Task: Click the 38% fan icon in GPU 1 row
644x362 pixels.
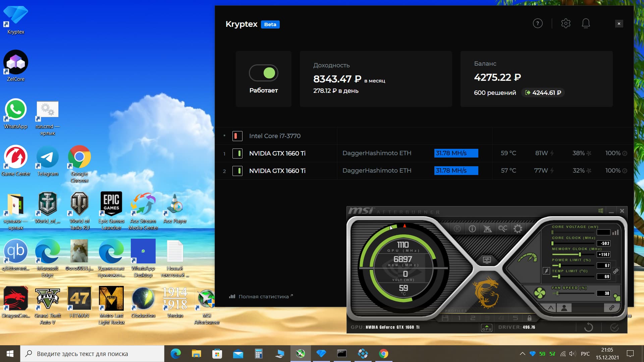Action: click(x=589, y=153)
